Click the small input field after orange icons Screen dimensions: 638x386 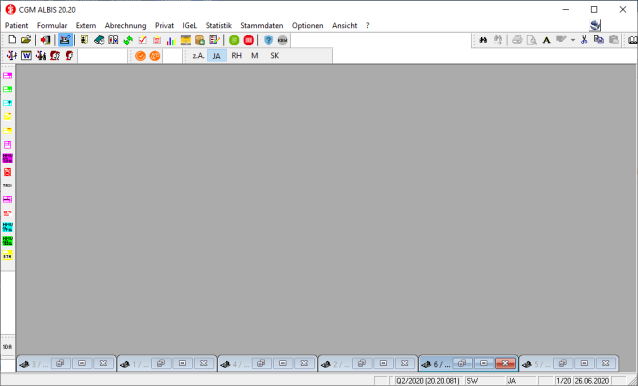tap(173, 56)
